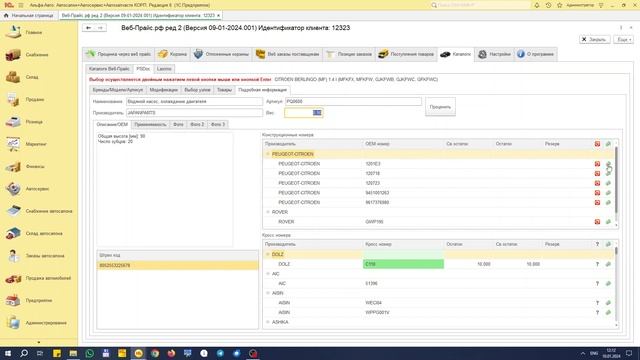Open Windows Start menu

tap(8, 353)
